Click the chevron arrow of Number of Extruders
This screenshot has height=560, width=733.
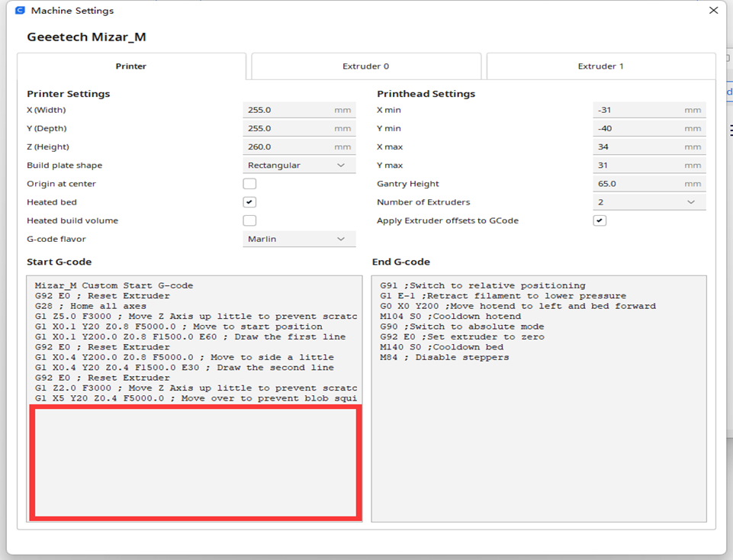(x=691, y=202)
